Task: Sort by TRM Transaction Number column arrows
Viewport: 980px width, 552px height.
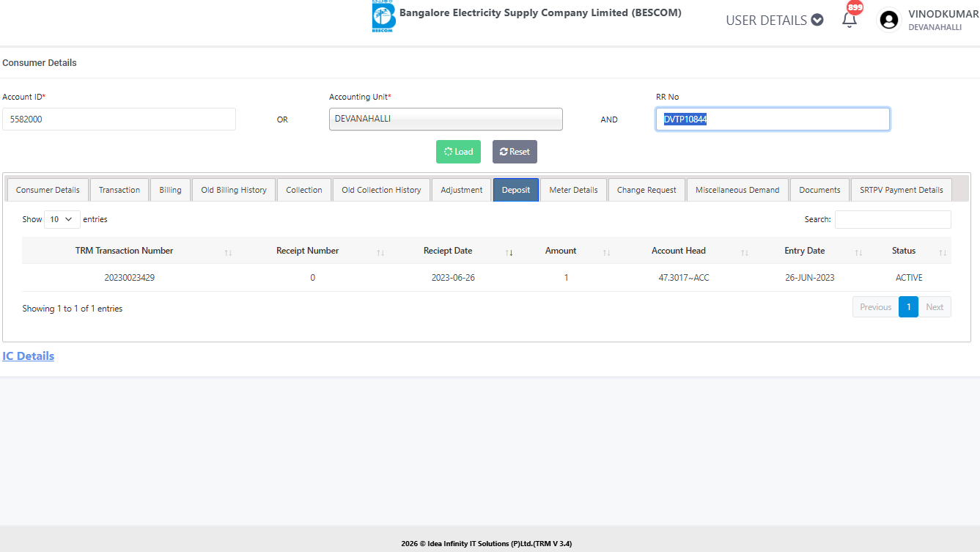Action: pyautogui.click(x=228, y=252)
